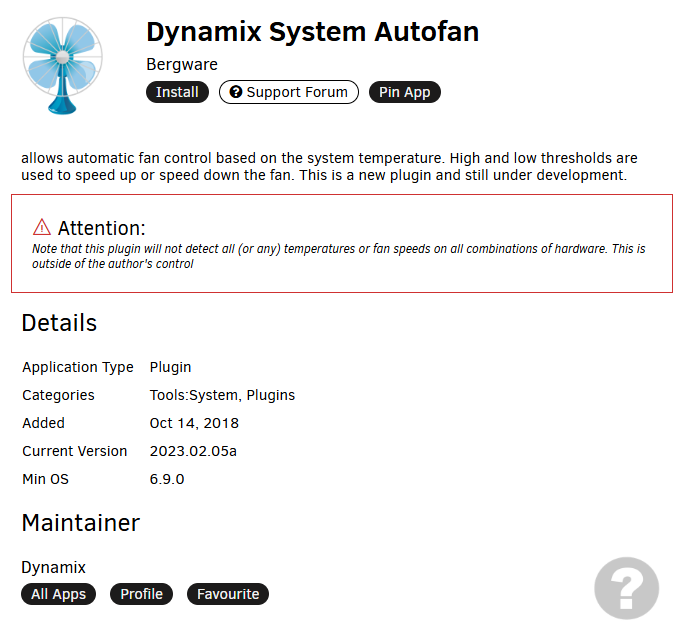Viewport: 687px width, 630px height.
Task: Click the Plugin application type value
Action: click(x=170, y=367)
